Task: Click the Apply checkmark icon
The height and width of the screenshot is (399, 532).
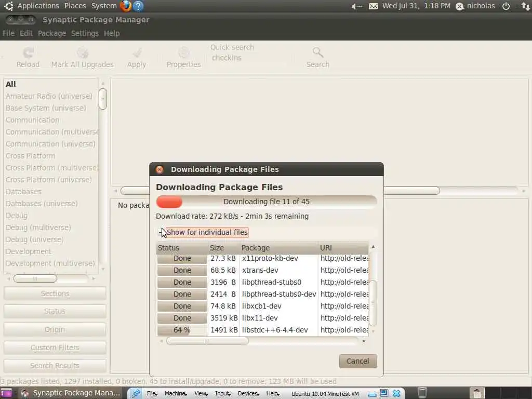Action: 137,52
